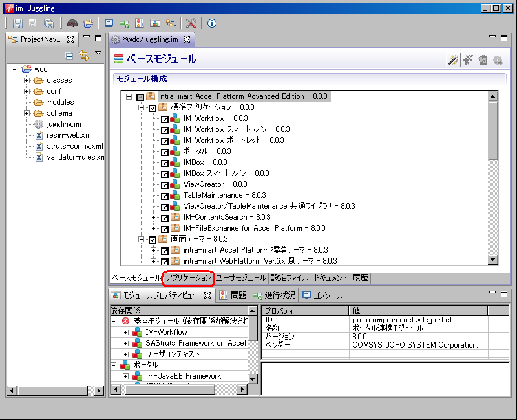This screenshot has height=420, width=517.
Task: Open the ドキュメント tab
Action: click(x=330, y=278)
